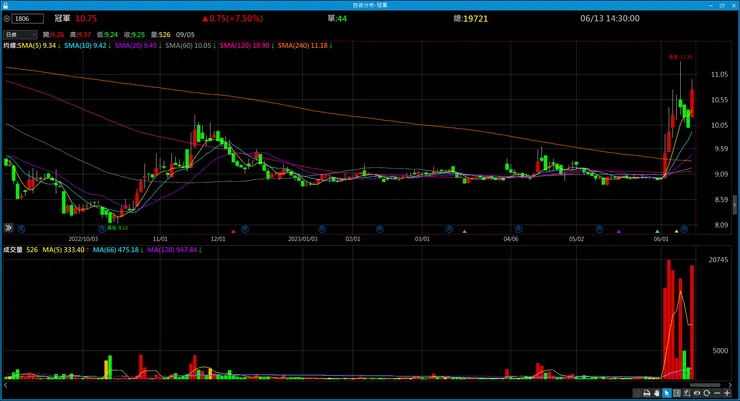Toggle the eye visibility icon
Screen dimensions: 740x401
697,393
